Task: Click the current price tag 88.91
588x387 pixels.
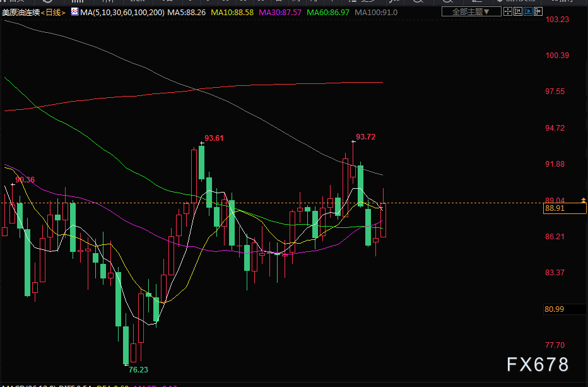Action: point(555,208)
